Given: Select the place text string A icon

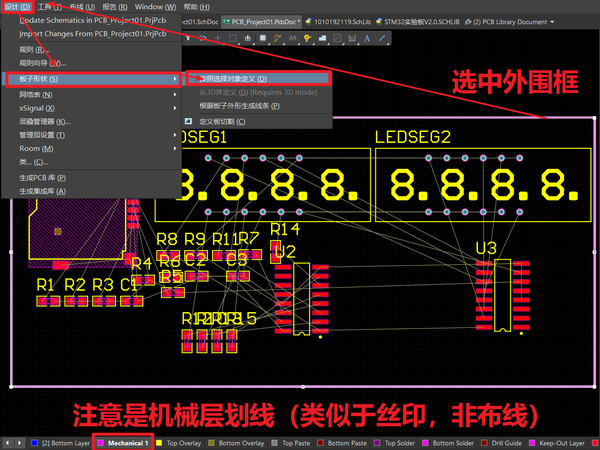Looking at the screenshot, I should click(367, 38).
